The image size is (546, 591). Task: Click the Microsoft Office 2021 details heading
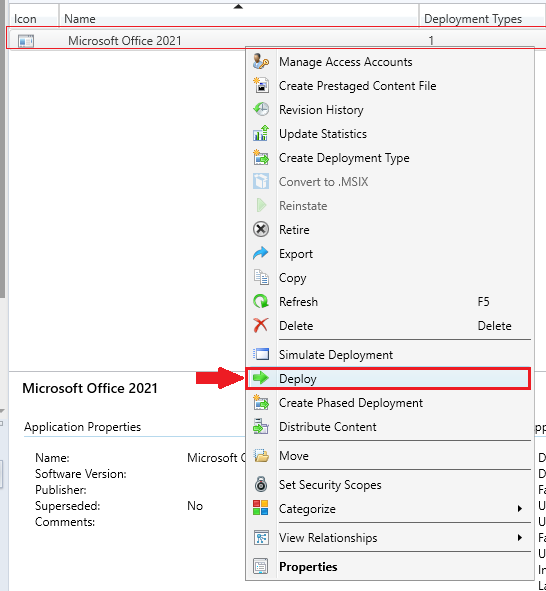pyautogui.click(x=90, y=388)
